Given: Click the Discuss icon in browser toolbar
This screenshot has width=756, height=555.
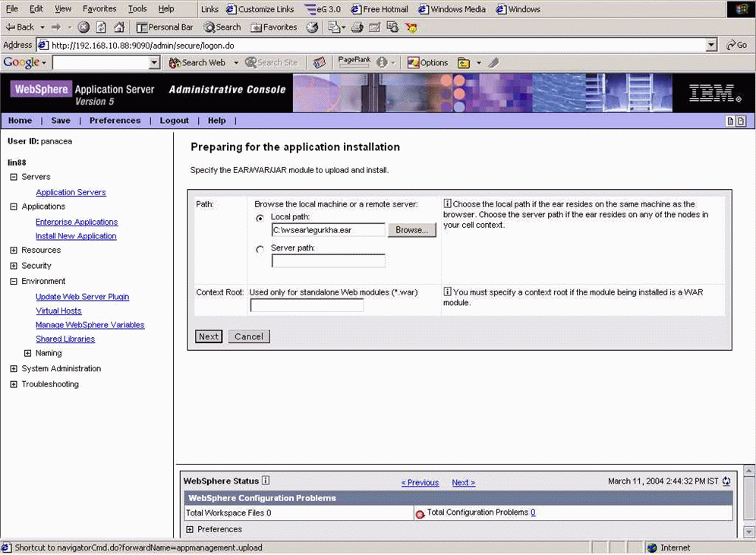Looking at the screenshot, I should [x=393, y=27].
